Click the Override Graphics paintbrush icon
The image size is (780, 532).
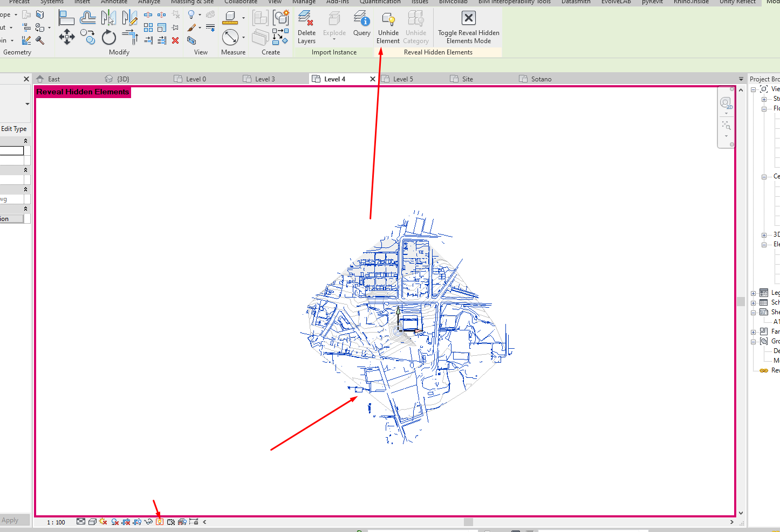pos(191,27)
